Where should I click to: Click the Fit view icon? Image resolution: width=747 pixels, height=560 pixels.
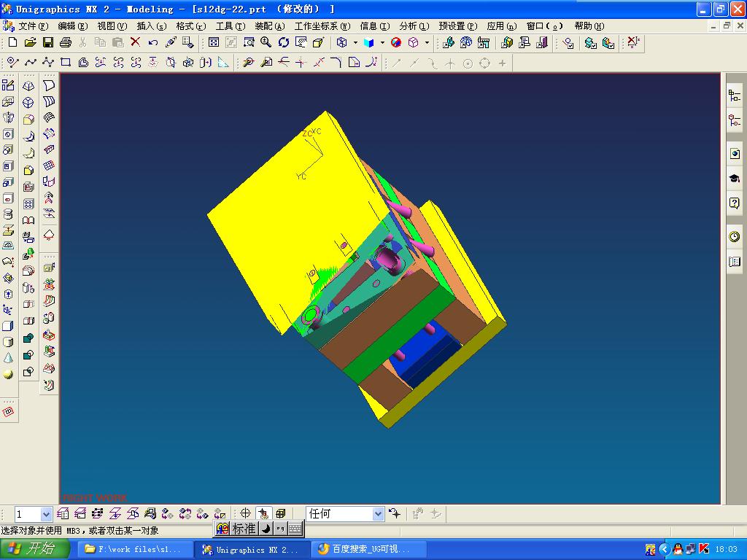(x=214, y=43)
